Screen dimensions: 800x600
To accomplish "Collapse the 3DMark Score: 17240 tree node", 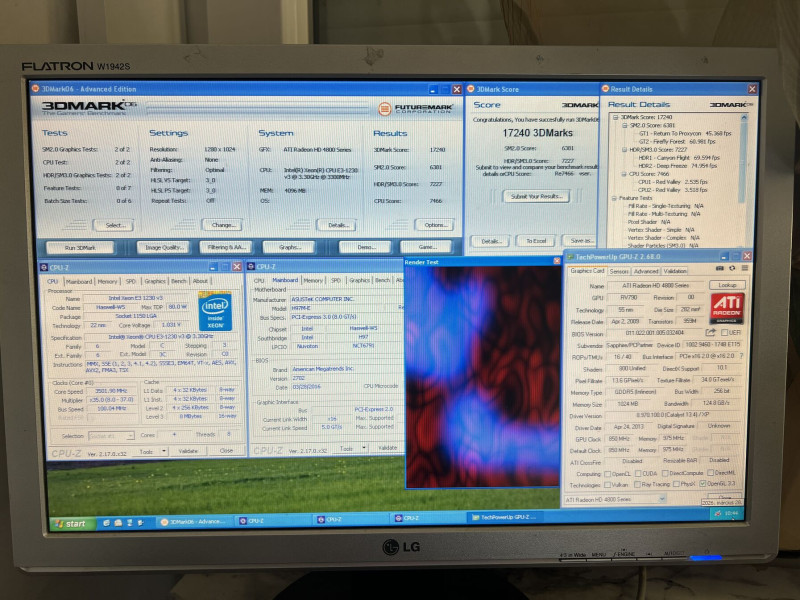I will coord(615,117).
